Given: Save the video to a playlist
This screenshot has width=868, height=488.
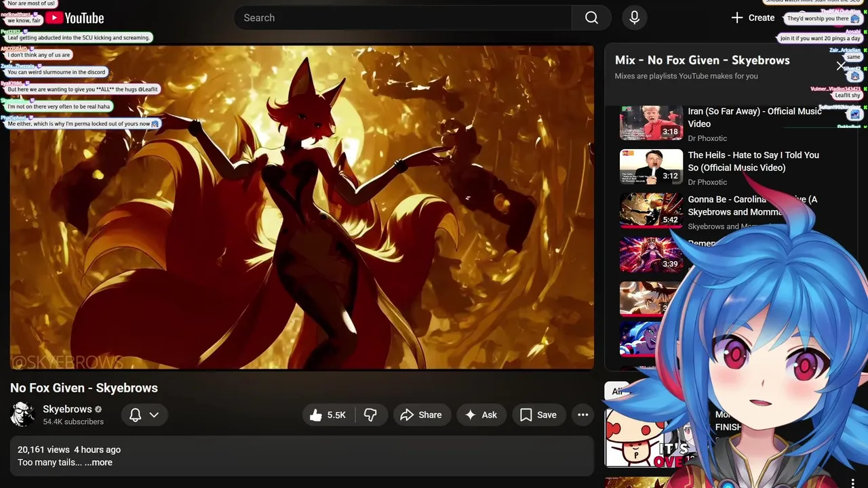Looking at the screenshot, I should (x=538, y=415).
